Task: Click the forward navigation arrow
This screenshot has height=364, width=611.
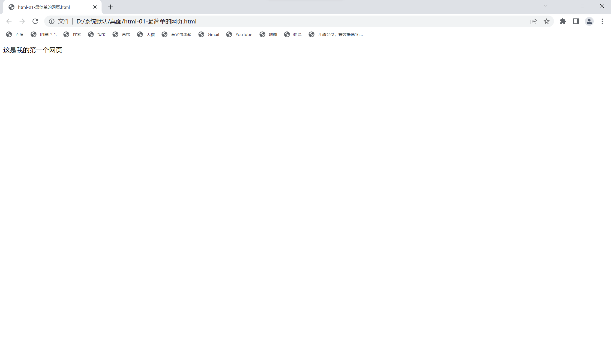Action: (22, 21)
